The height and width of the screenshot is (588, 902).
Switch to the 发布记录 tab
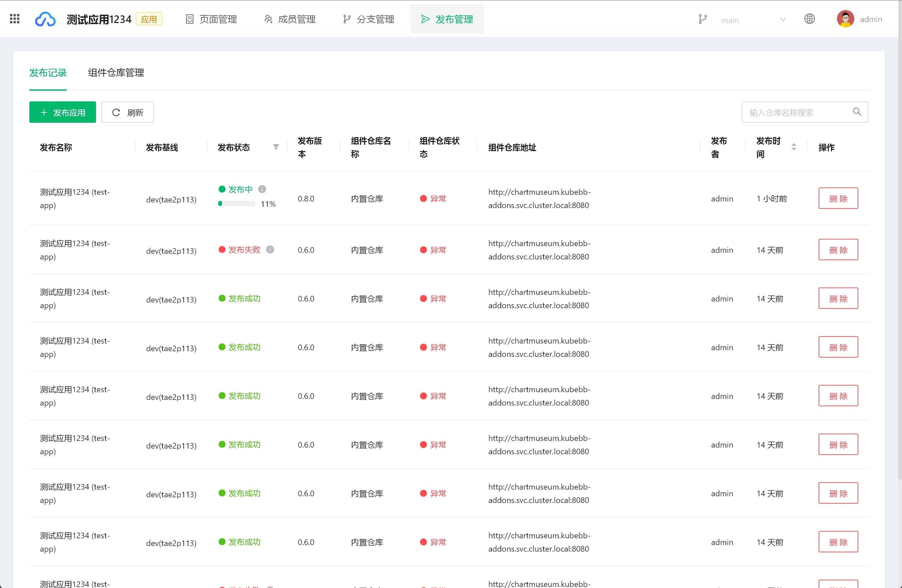[x=48, y=73]
